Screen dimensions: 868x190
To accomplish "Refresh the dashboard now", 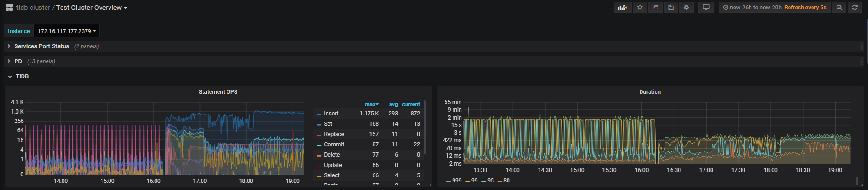I will tap(855, 8).
